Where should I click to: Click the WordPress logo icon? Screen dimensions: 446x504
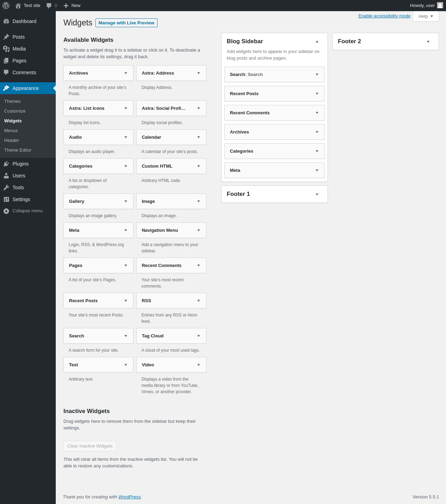point(6,6)
